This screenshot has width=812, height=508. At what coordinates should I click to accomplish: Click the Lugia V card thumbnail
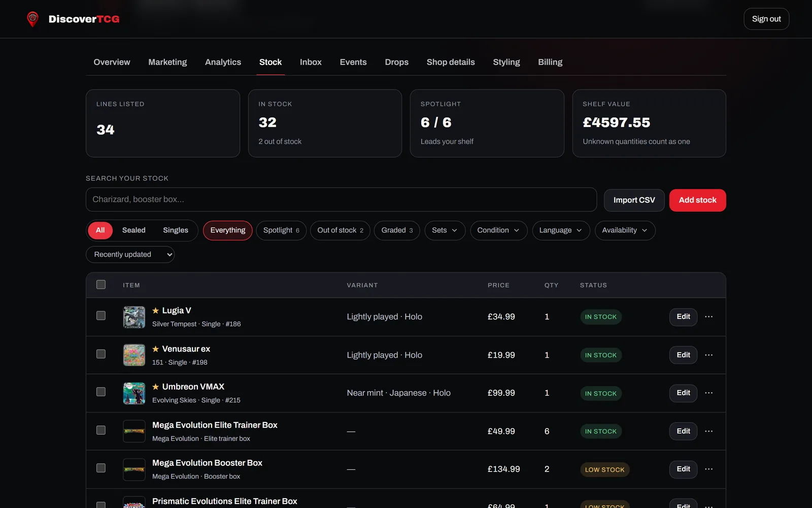point(134,317)
